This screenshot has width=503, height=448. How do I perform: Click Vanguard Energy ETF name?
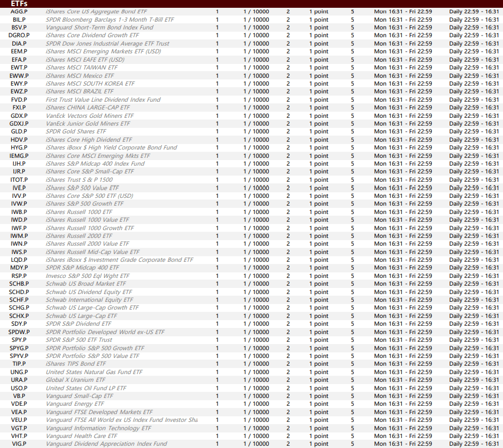75,404
